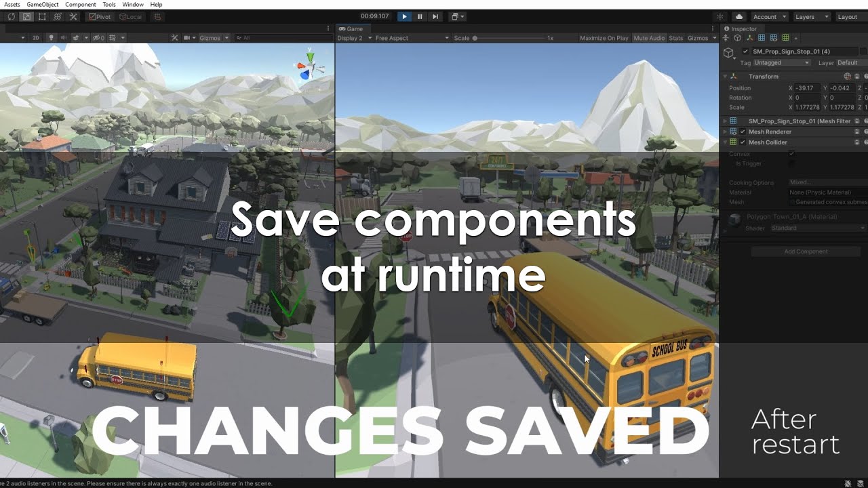This screenshot has width=868, height=488.
Task: Click the Pause button
Action: coord(420,16)
